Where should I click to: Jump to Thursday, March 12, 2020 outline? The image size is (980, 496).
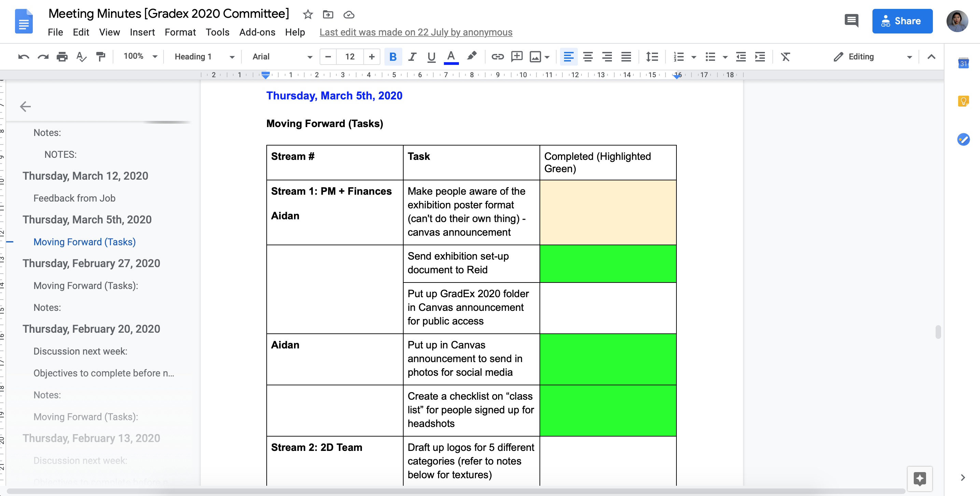tap(85, 176)
